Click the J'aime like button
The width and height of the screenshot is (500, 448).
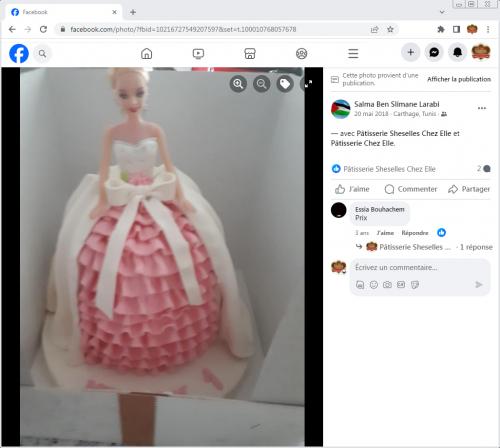pos(352,189)
